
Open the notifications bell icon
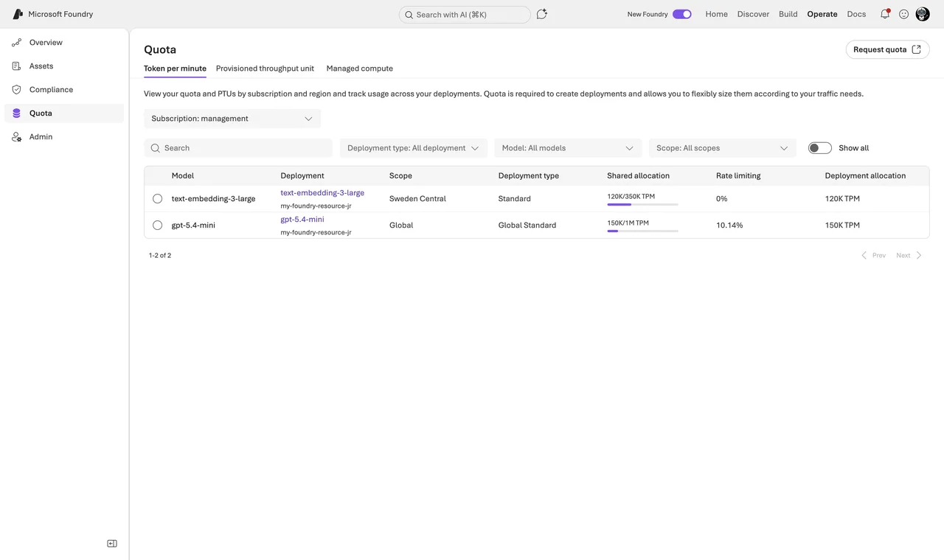[885, 14]
